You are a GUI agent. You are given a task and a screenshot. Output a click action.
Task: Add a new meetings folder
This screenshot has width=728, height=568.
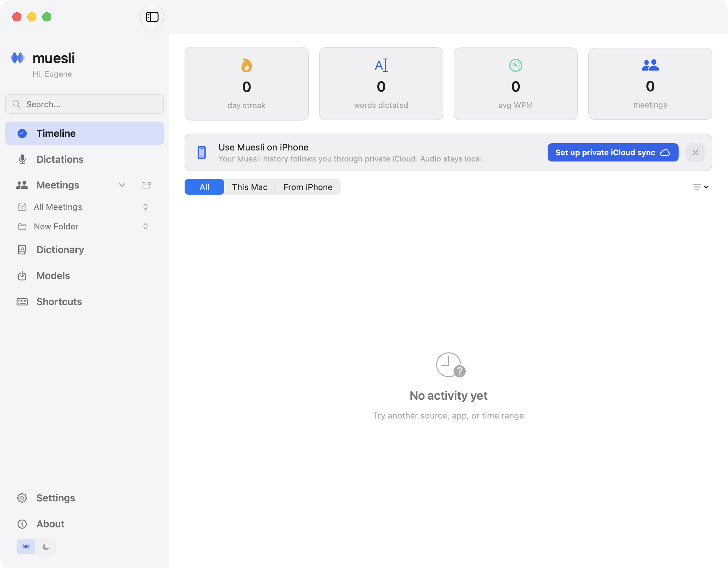click(x=146, y=185)
